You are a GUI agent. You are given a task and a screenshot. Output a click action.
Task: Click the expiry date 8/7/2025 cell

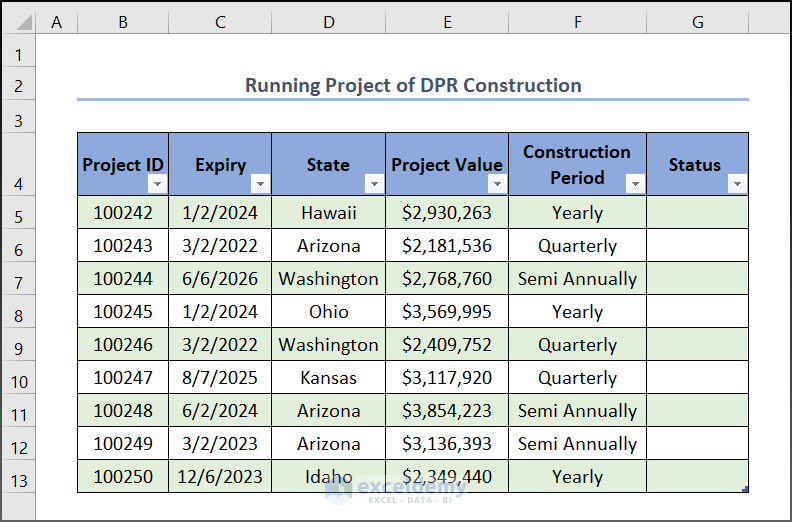pos(220,378)
